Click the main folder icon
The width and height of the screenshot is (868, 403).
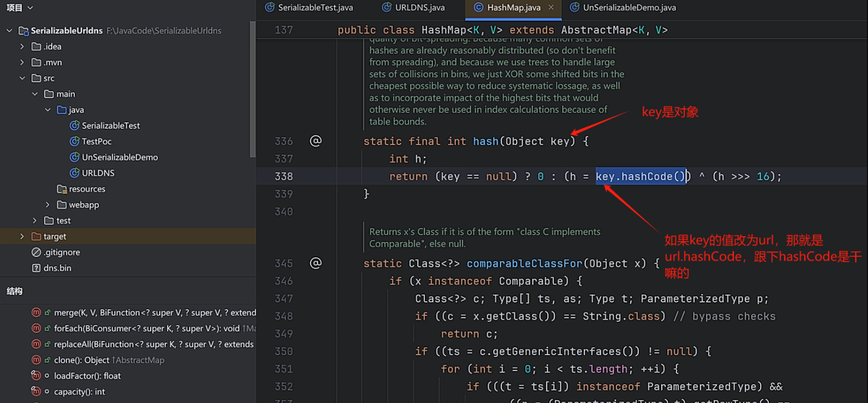pyautogui.click(x=49, y=94)
